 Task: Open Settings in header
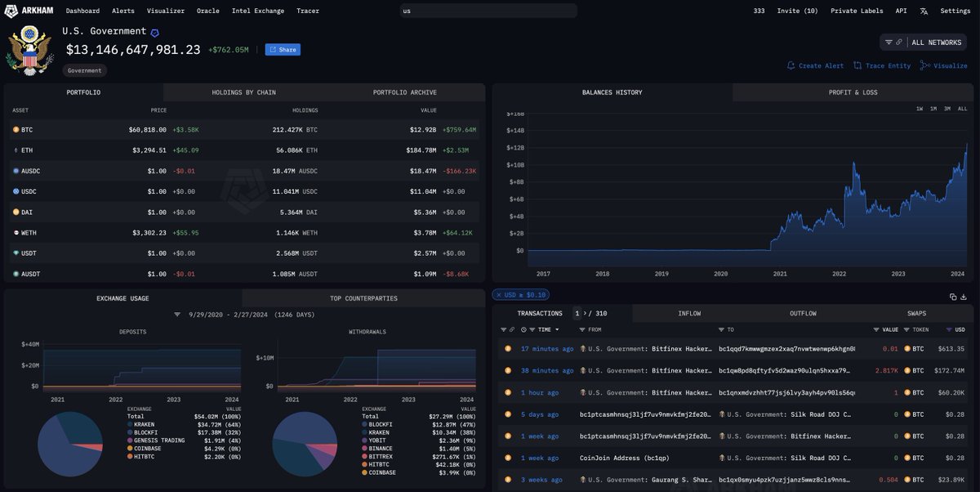click(955, 11)
